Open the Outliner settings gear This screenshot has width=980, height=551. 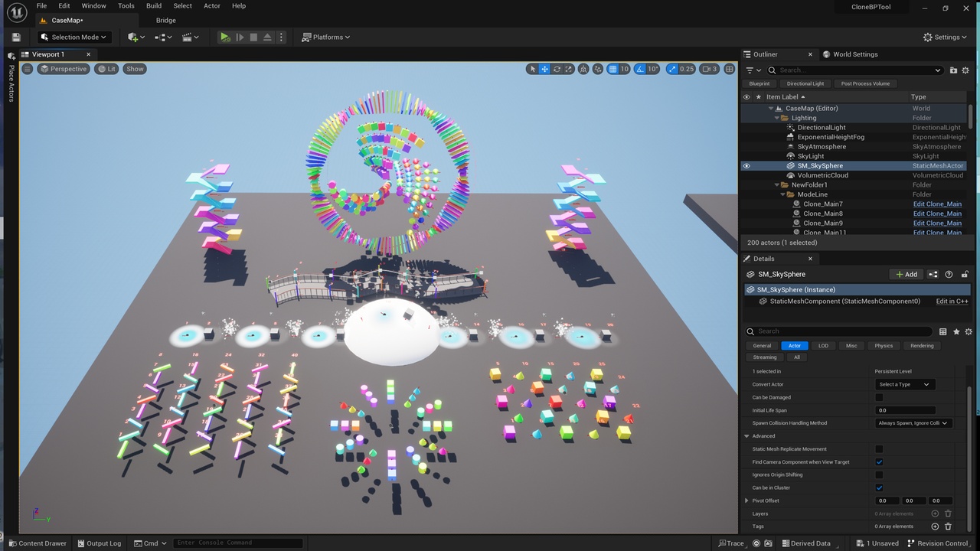pyautogui.click(x=966, y=70)
